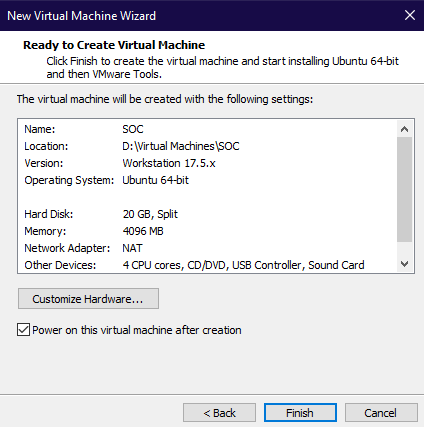Select the Operating System Ubuntu 64-bit row
Image resolution: width=424 pixels, height=427 pixels.
point(207,180)
